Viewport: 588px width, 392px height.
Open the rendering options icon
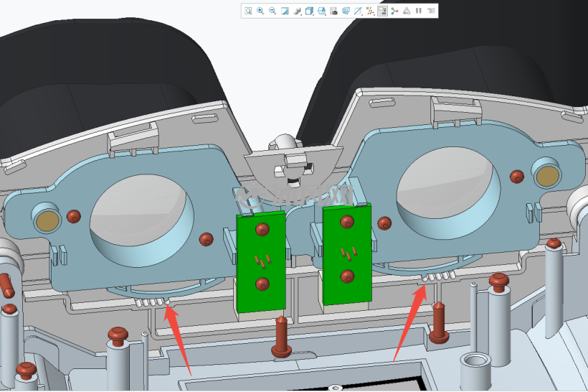(x=297, y=11)
